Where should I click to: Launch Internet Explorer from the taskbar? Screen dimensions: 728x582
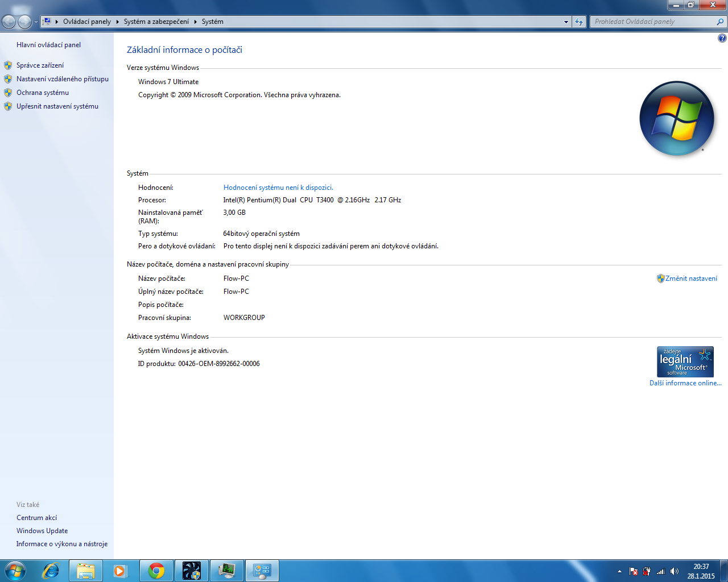click(51, 571)
